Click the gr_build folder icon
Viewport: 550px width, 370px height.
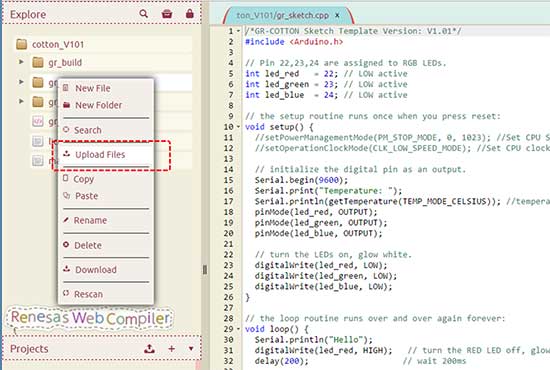[38, 62]
